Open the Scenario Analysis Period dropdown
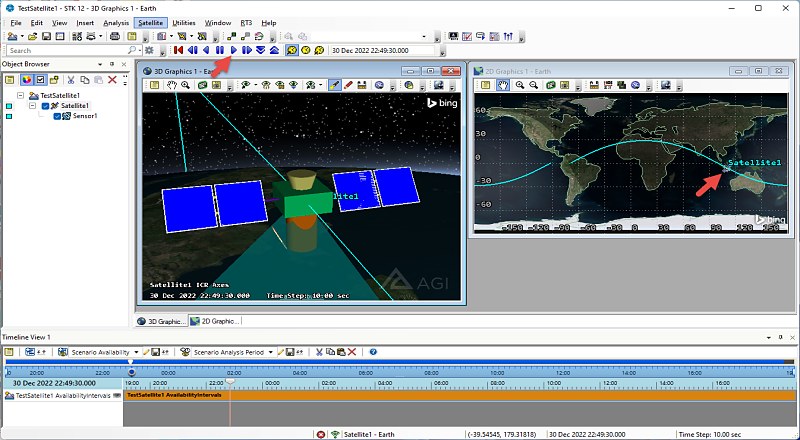This screenshot has width=800, height=440. point(270,352)
